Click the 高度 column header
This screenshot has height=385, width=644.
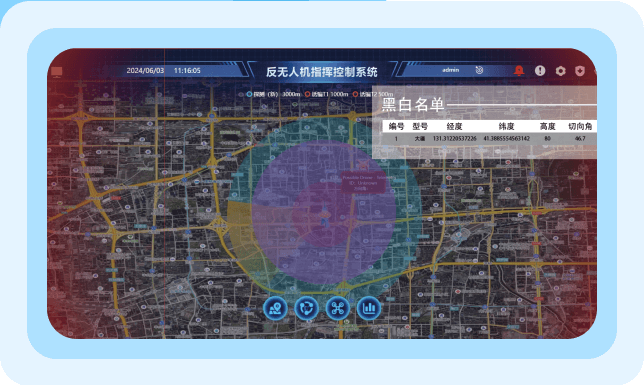tap(547, 126)
